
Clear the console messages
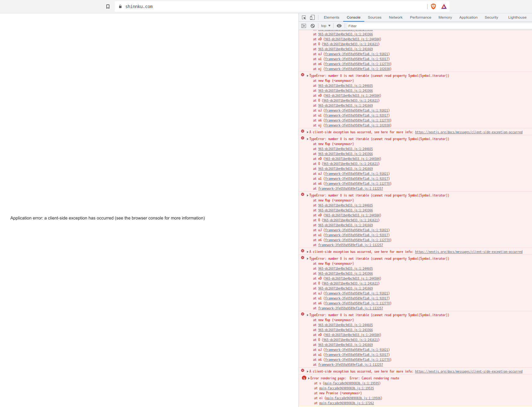click(x=313, y=26)
